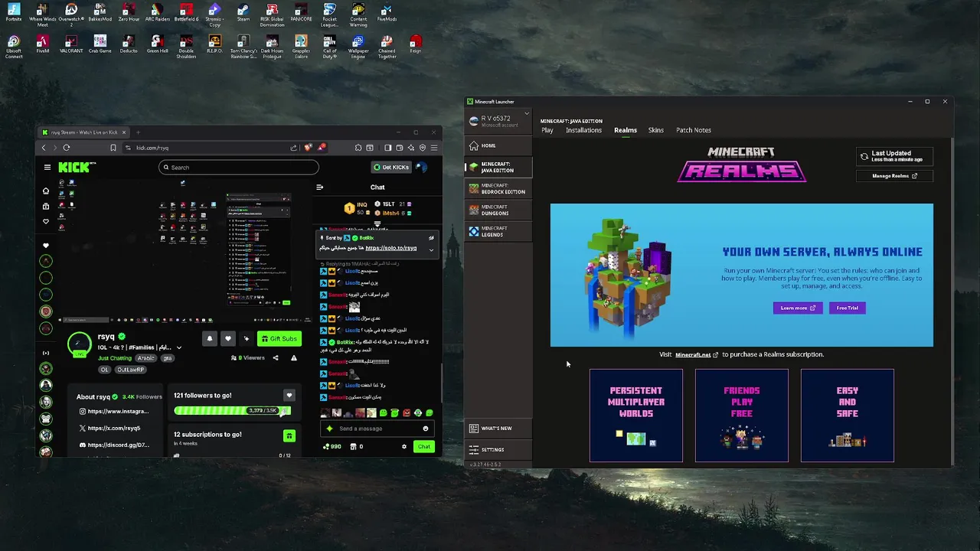This screenshot has height=551, width=980.
Task: Click the Manage Realms link
Action: click(894, 176)
